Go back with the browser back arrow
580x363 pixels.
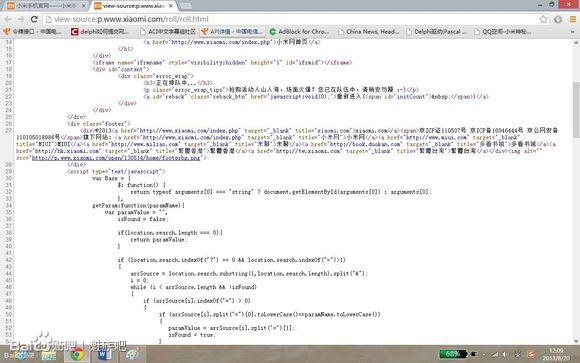tap(8, 19)
